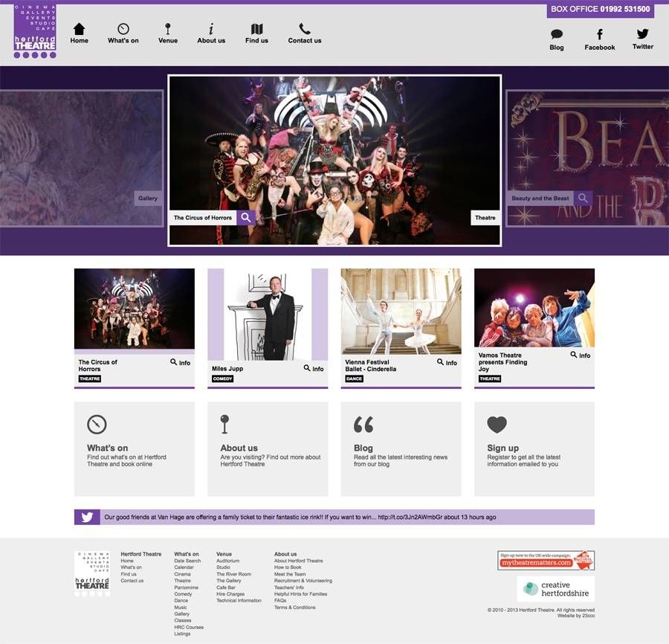The height and width of the screenshot is (644, 669).
Task: Click the quotation marks icon in the Blog tile
Action: click(363, 424)
